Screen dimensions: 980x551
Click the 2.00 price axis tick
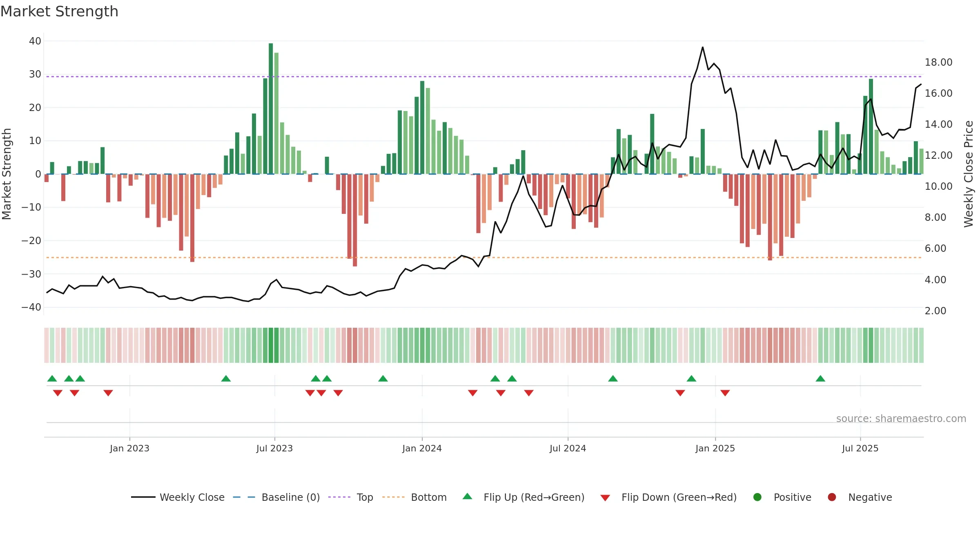pos(935,311)
